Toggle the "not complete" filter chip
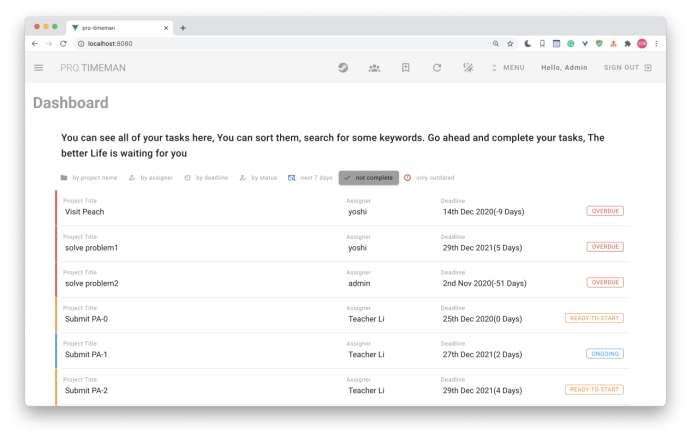Screen dimensions: 691x440 368,178
